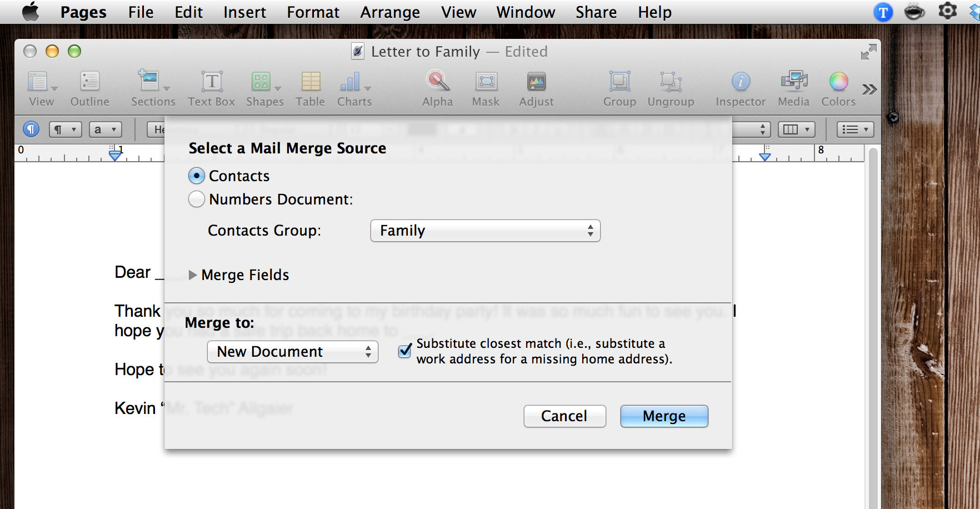Open the Insert menu
980x509 pixels.
tap(245, 12)
